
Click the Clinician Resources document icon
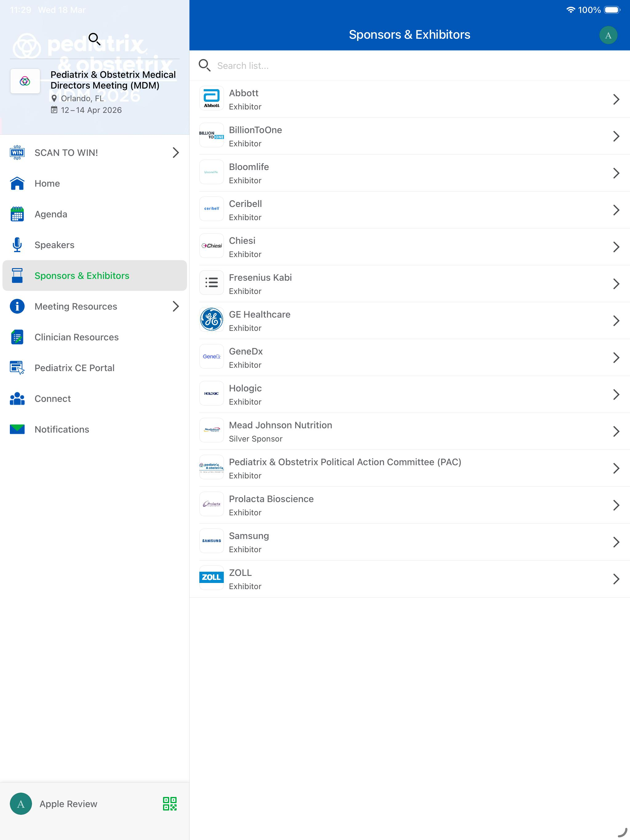coord(17,337)
